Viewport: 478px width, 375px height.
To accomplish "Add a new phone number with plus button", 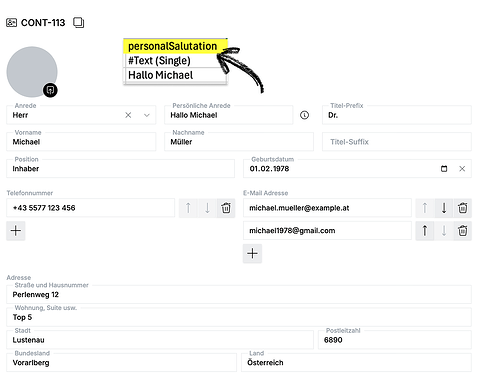I will pos(16,231).
